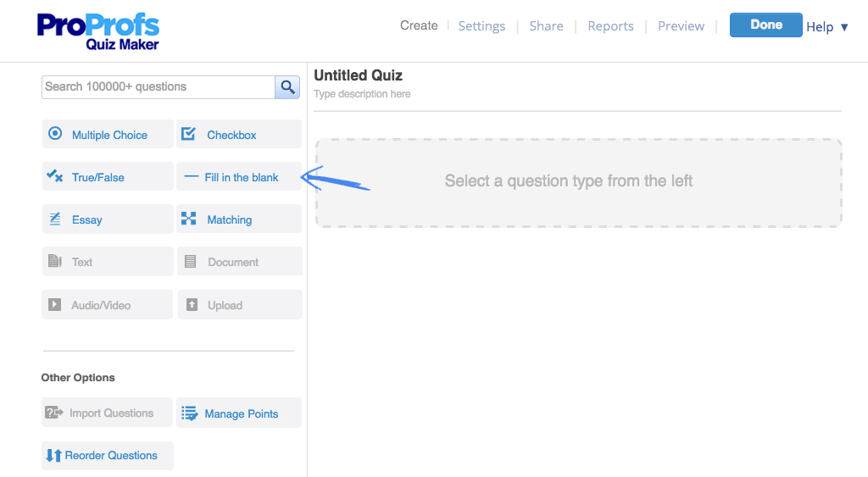This screenshot has width=868, height=477.
Task: Click the blue Done button
Action: pyautogui.click(x=765, y=25)
